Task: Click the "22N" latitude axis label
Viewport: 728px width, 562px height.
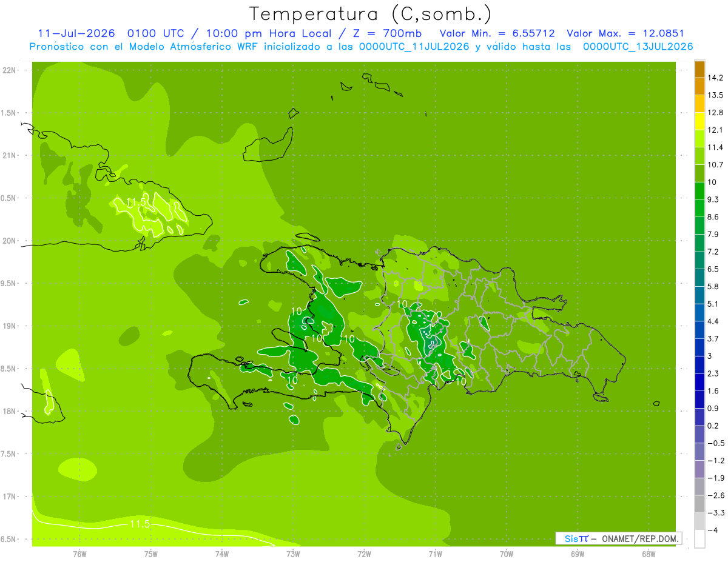Action: click(9, 70)
